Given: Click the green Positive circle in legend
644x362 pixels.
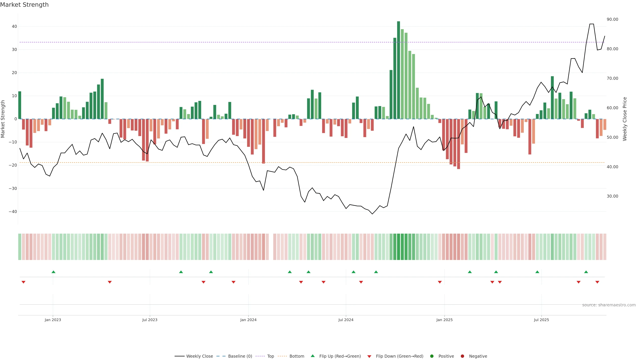Looking at the screenshot, I should click(432, 356).
